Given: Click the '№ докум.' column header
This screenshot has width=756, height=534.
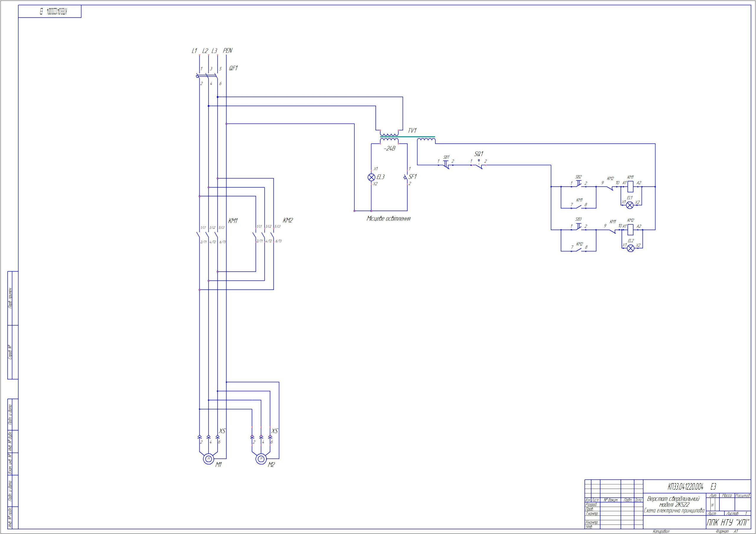Looking at the screenshot, I should [611, 500].
